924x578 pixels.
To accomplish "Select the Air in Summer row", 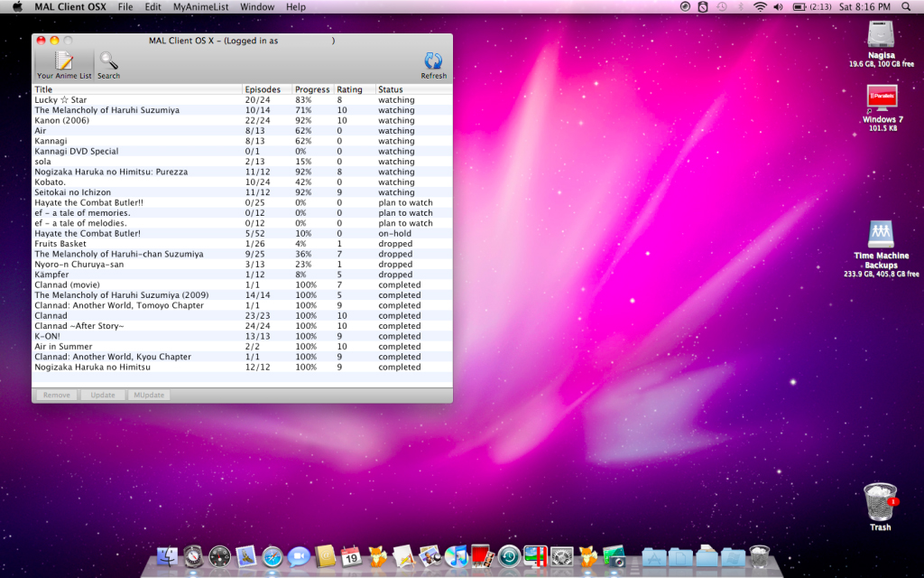I will tap(242, 346).
